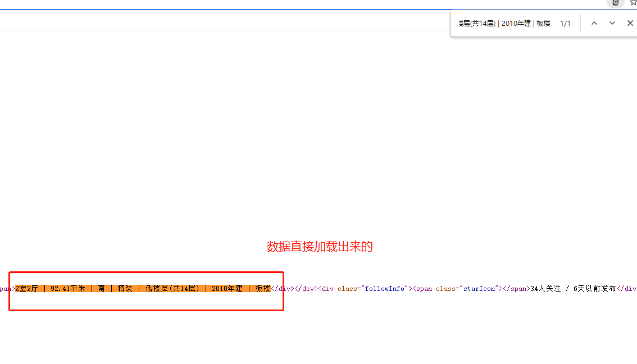Close the find bar
This screenshot has height=364, width=637.
click(x=630, y=23)
